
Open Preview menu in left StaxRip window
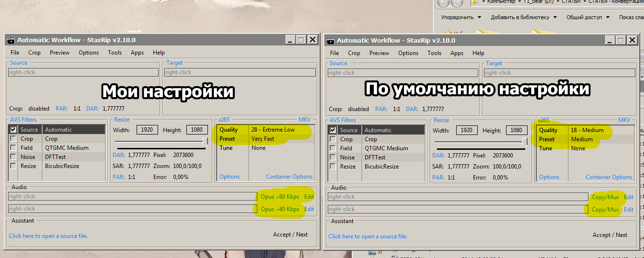pos(60,53)
